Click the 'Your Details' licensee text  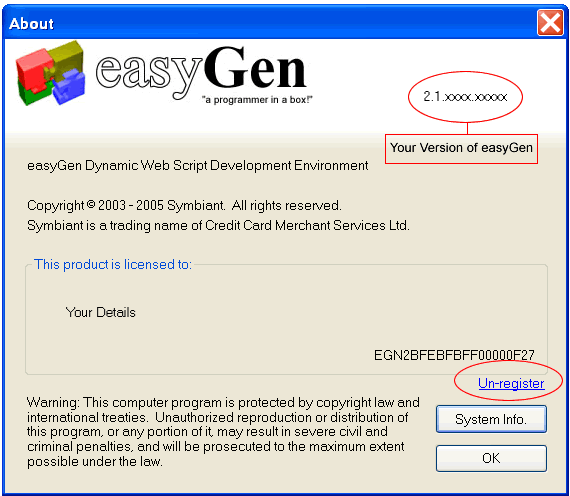[x=100, y=312]
